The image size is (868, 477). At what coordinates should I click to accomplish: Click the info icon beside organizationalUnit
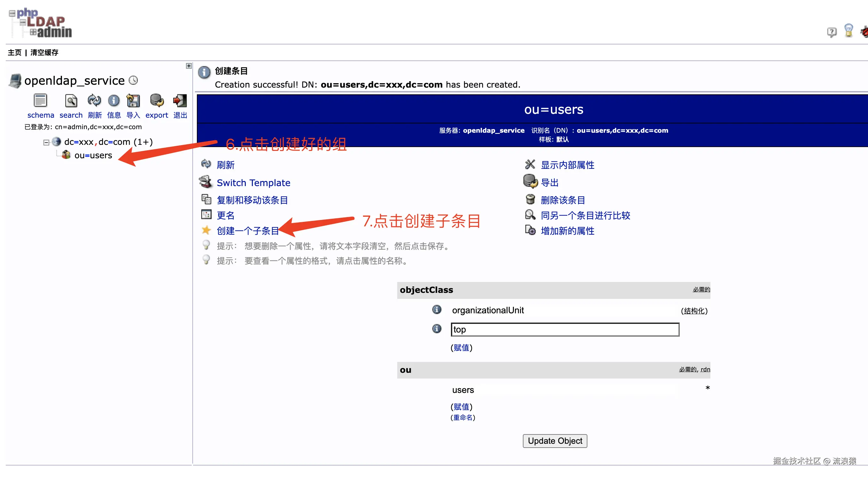tap(437, 309)
